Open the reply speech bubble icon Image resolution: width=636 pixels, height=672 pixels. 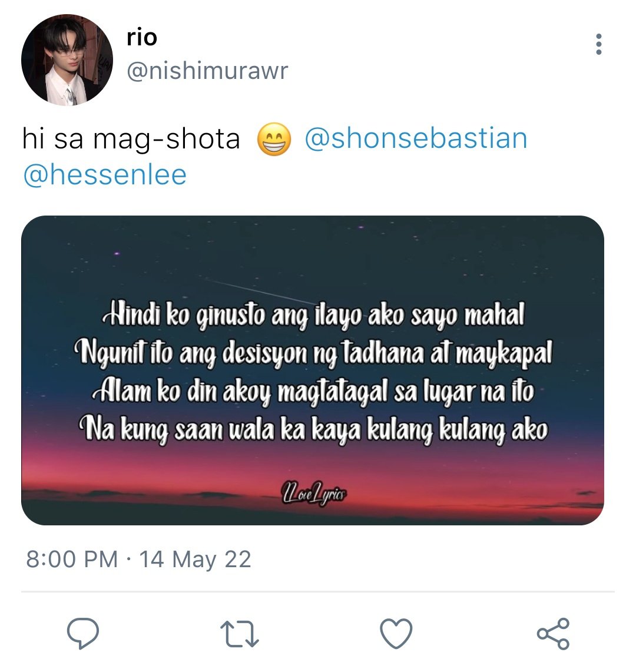coord(83,633)
